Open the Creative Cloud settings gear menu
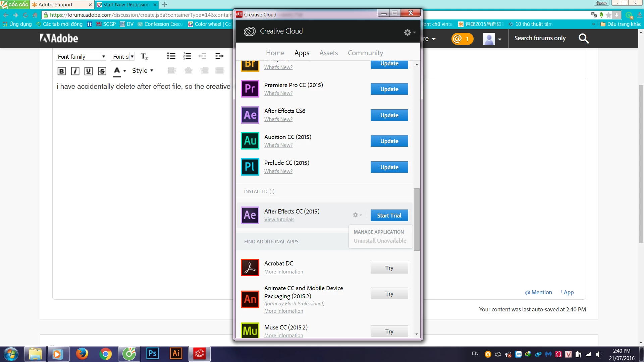 click(410, 32)
